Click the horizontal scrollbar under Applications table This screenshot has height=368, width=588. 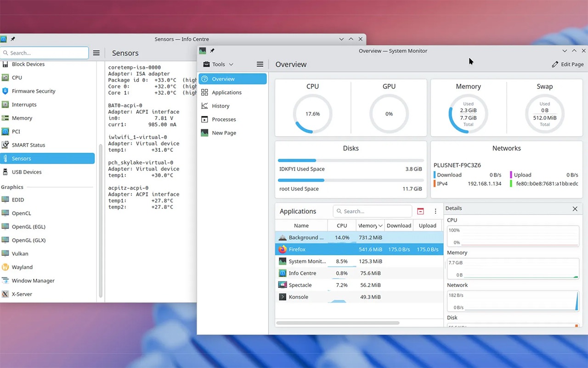tap(338, 323)
